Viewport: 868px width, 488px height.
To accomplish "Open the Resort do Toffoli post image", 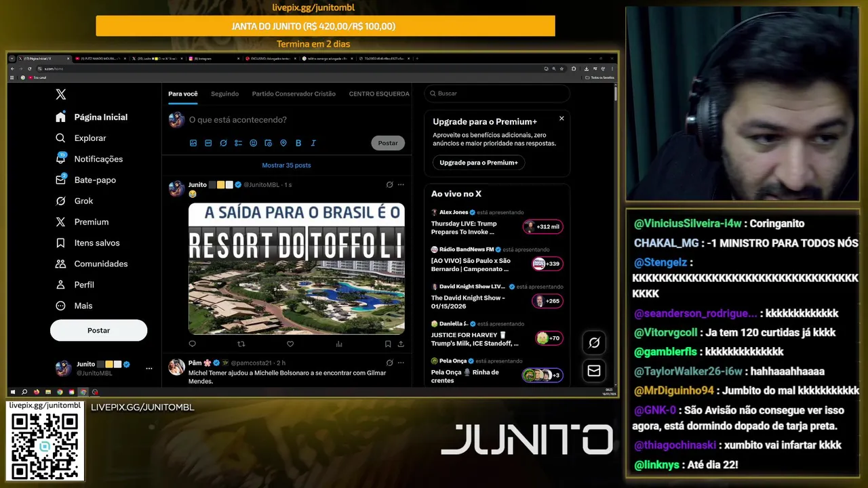I will pos(296,269).
